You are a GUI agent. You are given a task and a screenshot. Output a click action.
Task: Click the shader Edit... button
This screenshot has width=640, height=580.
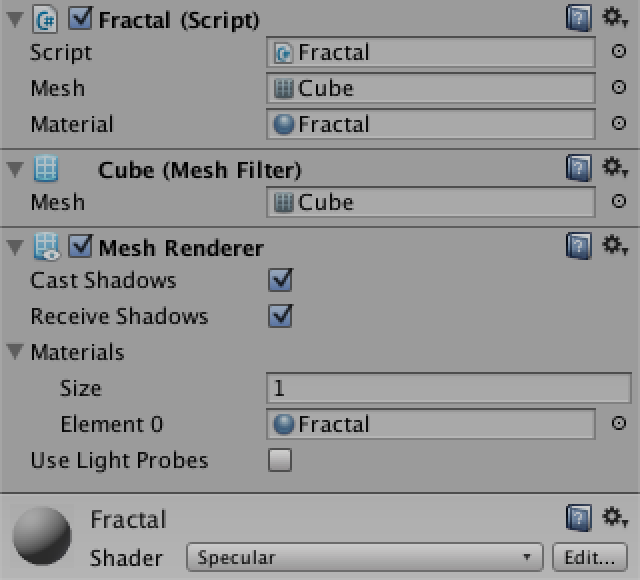tap(590, 557)
